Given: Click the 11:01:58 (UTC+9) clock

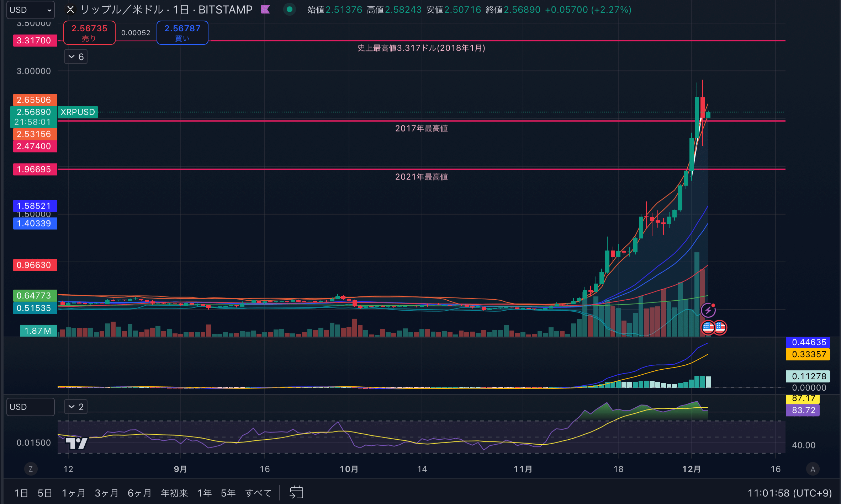Looking at the screenshot, I should pos(789,493).
